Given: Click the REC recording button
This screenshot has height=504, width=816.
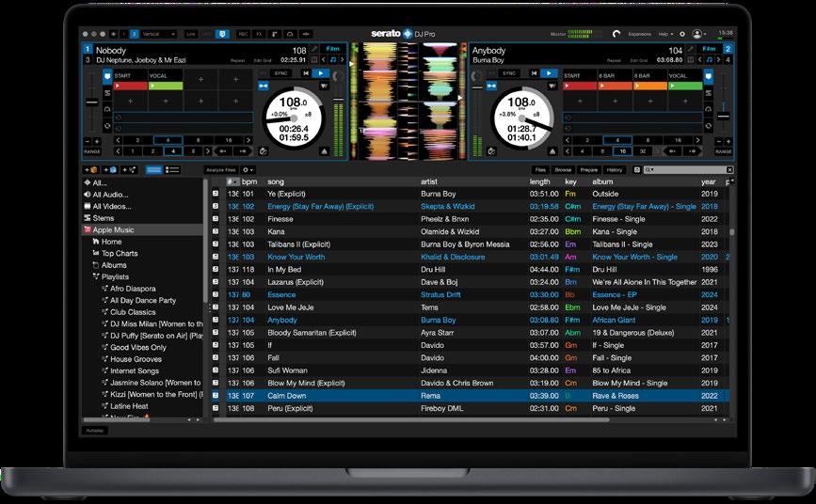Looking at the screenshot, I should coord(243,34).
